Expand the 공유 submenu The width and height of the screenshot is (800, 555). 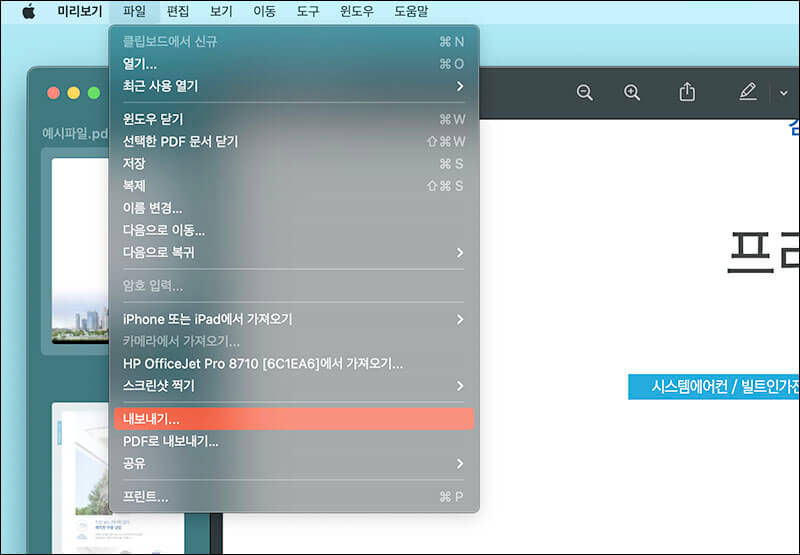click(293, 463)
